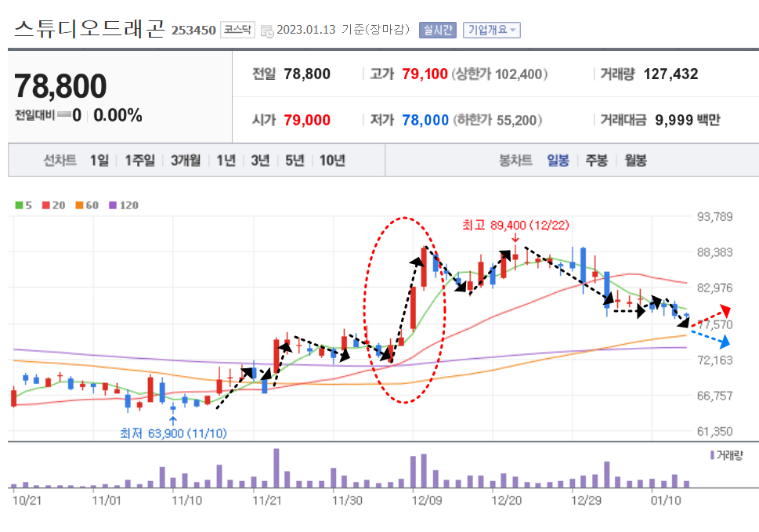Select the 1일 line chart tab
The height and width of the screenshot is (532, 759).
click(x=99, y=161)
